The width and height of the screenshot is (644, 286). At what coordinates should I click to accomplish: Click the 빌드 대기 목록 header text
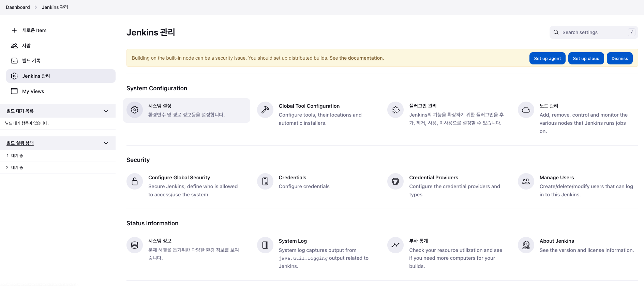click(x=20, y=111)
